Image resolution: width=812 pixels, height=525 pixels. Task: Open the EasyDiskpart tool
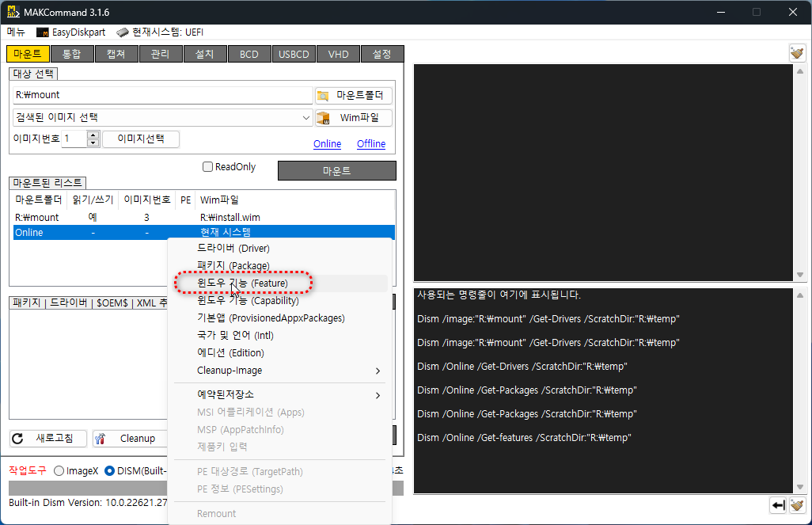pyautogui.click(x=71, y=32)
